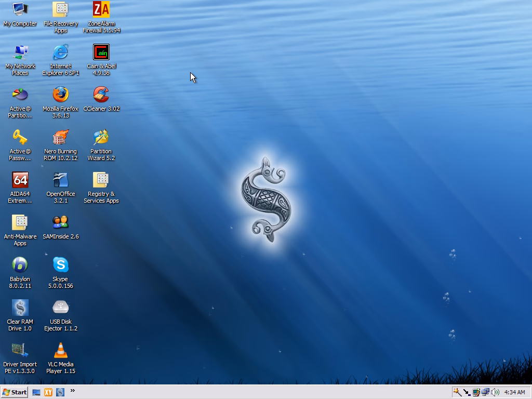The height and width of the screenshot is (399, 532).
Task: Click the Show Desktop quick launch icon
Action: 36,393
